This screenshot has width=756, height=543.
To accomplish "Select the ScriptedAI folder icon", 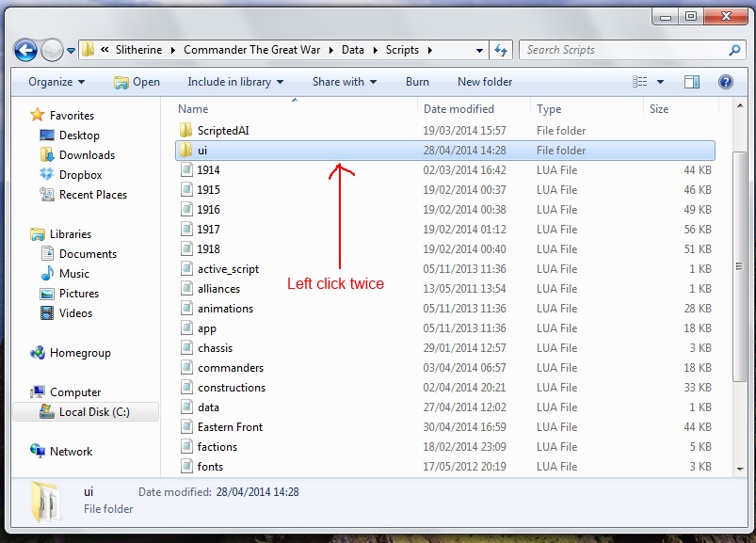I will 185,130.
